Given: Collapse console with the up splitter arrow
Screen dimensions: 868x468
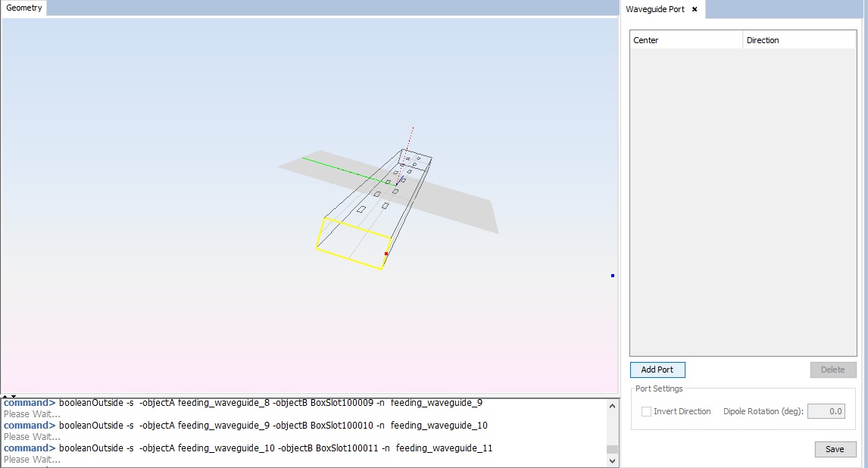Looking at the screenshot, I should 5,396.
